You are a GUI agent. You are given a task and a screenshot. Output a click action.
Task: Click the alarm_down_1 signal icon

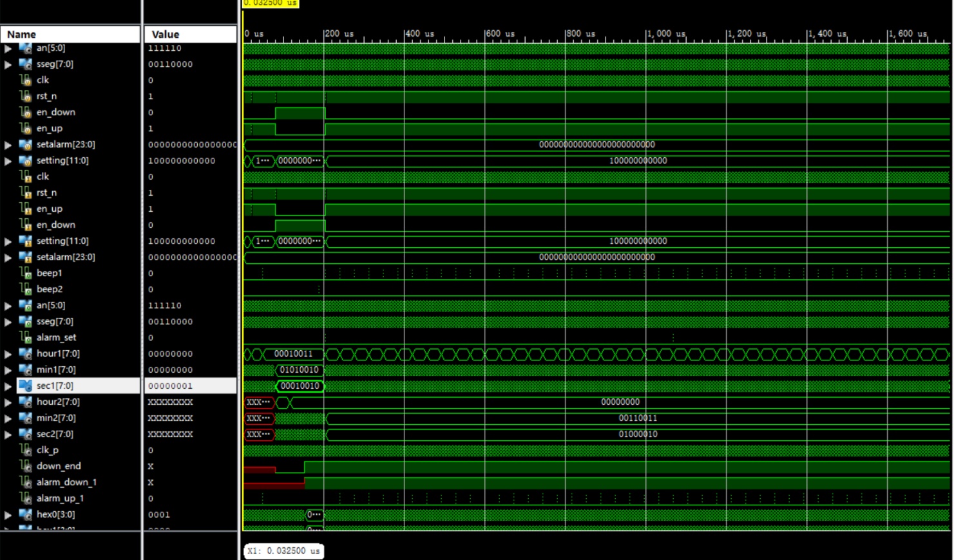click(x=26, y=482)
